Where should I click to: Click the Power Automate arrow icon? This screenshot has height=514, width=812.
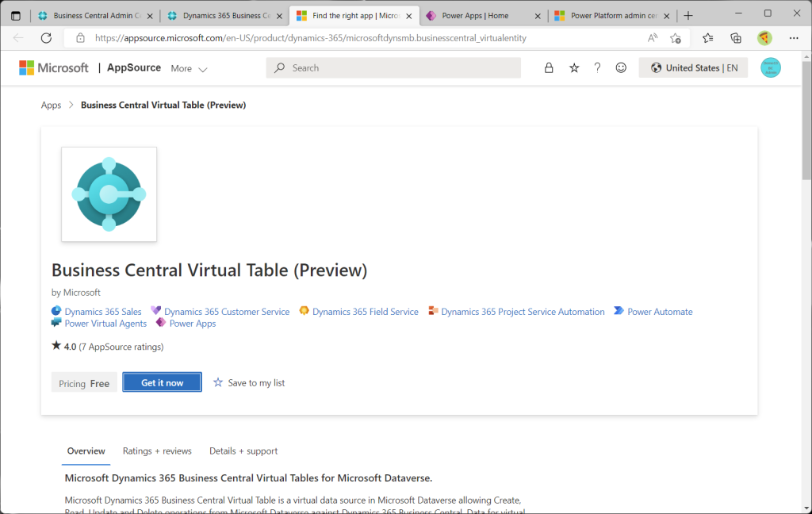tap(619, 310)
